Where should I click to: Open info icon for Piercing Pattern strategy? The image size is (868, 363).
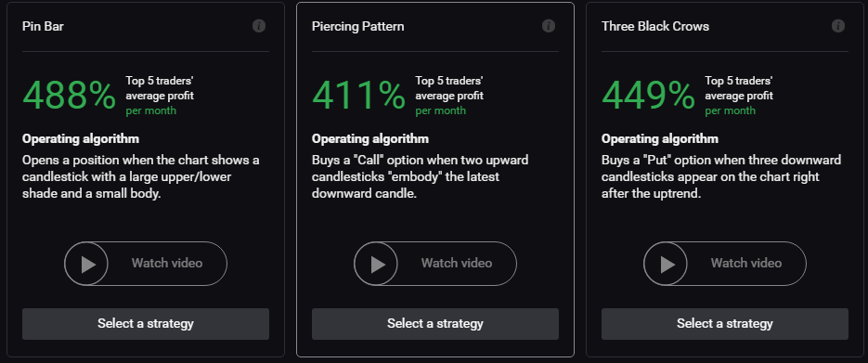(x=548, y=26)
